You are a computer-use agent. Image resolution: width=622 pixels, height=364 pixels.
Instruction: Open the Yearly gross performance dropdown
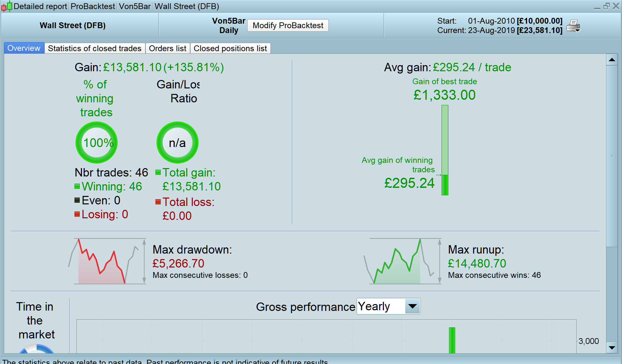tap(381, 306)
